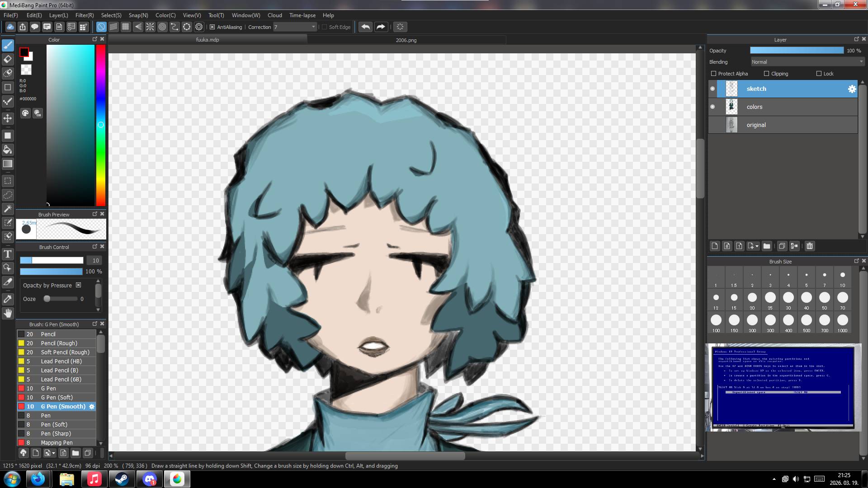Open the Filter(R) menu
The width and height of the screenshot is (868, 488).
pyautogui.click(x=85, y=15)
